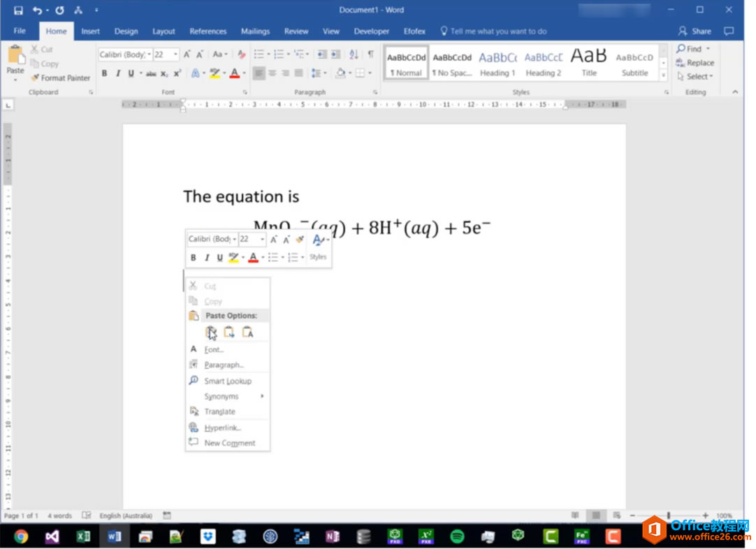Screen dimensions: 756x549
Task: Open the Line Spacing dropdown in ribbon
Action: pos(319,73)
